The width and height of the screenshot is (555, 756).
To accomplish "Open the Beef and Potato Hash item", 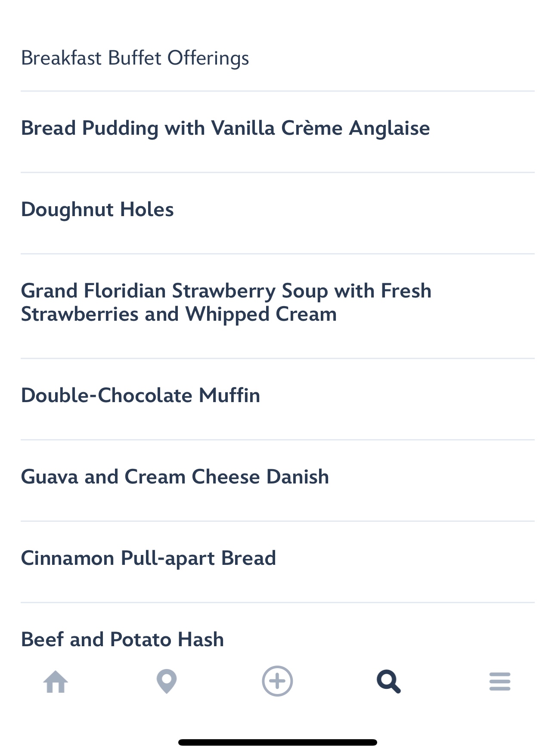I will click(123, 639).
